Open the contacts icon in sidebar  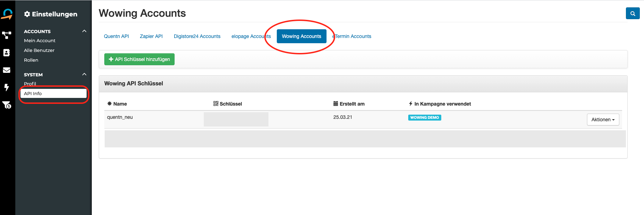click(7, 53)
